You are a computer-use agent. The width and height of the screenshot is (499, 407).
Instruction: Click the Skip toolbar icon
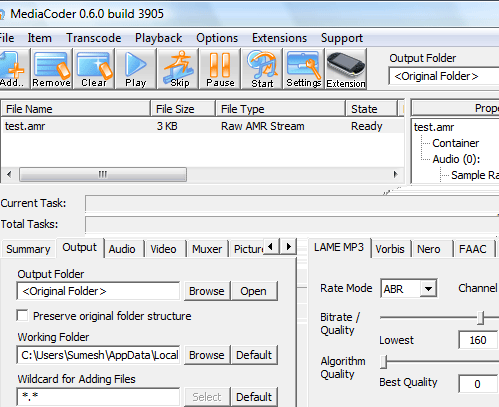click(178, 69)
